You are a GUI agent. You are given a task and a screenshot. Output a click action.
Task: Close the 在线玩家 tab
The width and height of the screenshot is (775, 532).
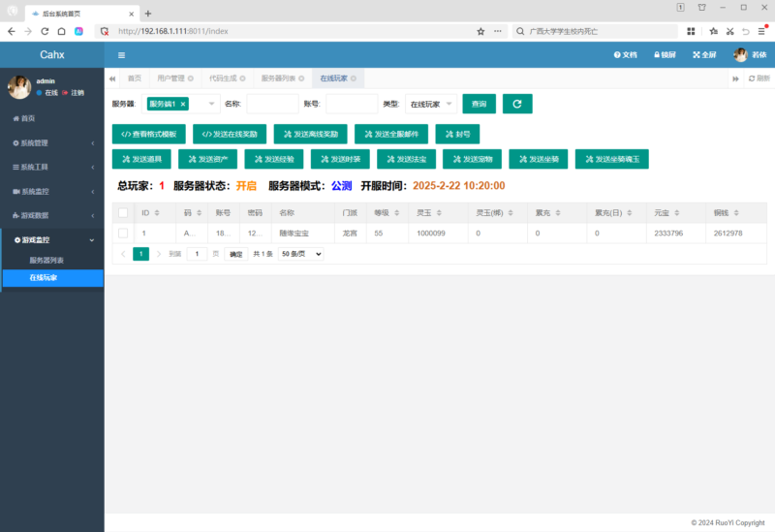click(x=354, y=78)
